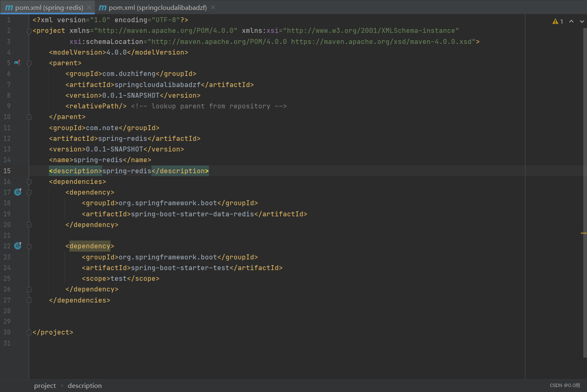Click the warning triangle in the inspections widget

(x=555, y=21)
